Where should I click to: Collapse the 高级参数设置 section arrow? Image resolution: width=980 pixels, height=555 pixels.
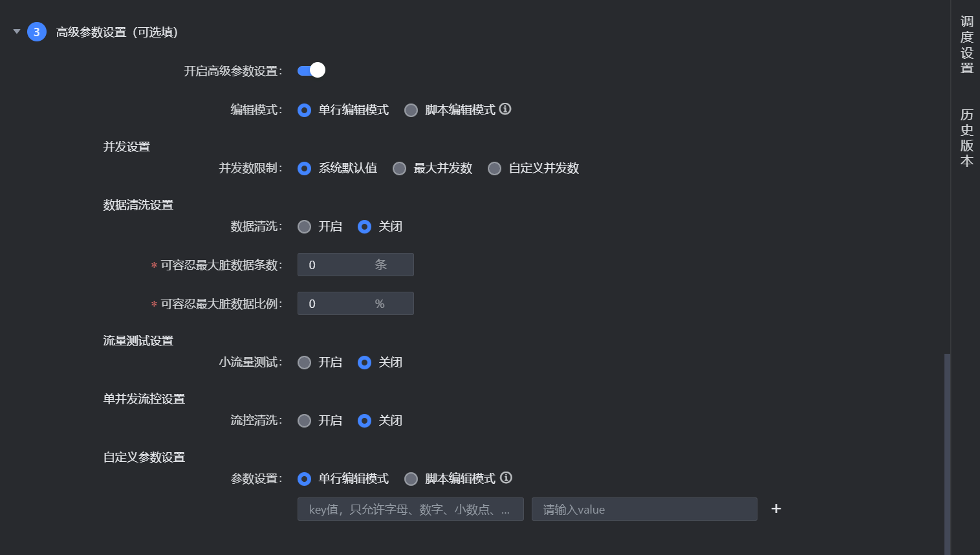[17, 31]
